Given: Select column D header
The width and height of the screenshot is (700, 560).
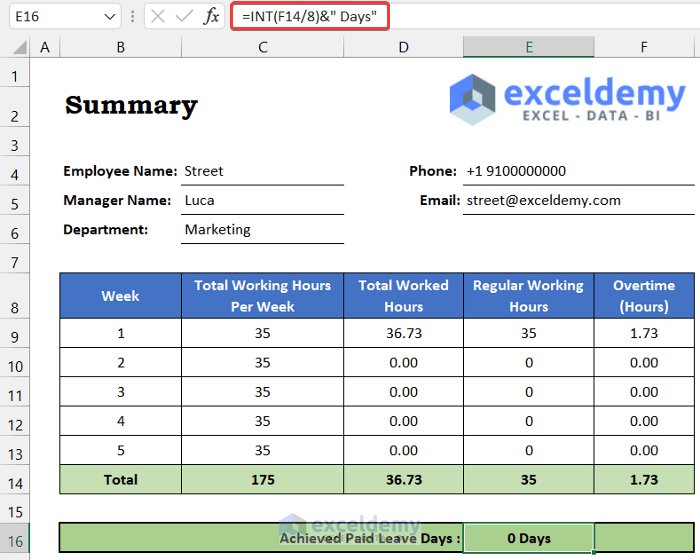Looking at the screenshot, I should point(404,47).
